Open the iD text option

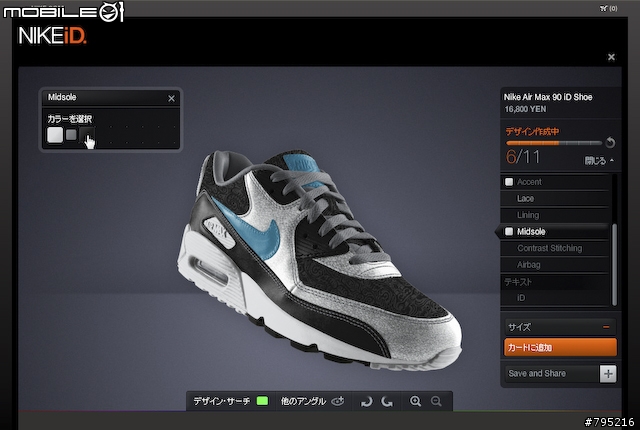(x=555, y=298)
